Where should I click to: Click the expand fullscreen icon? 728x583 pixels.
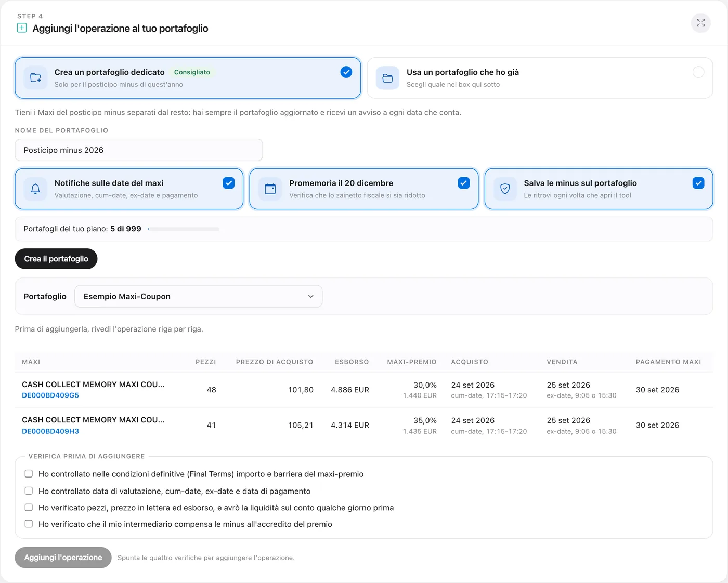700,23
